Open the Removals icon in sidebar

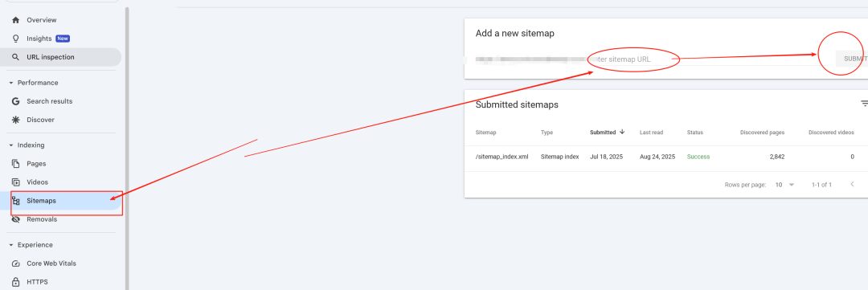pos(15,219)
